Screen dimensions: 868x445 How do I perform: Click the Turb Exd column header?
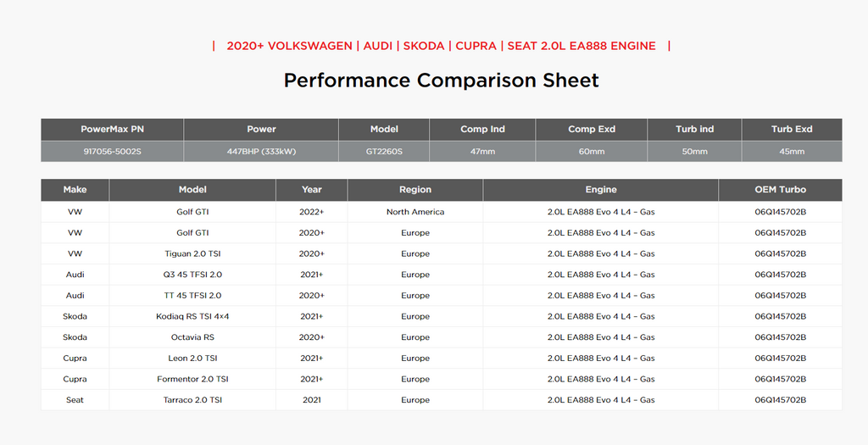tap(791, 129)
